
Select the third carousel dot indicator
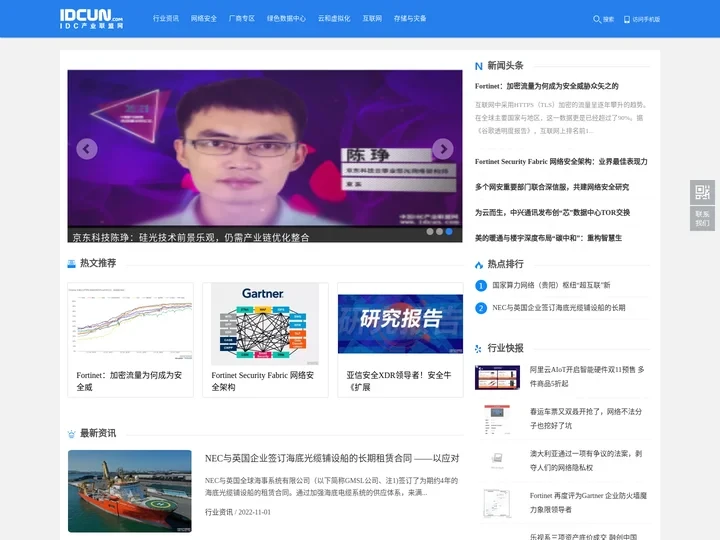(x=449, y=231)
